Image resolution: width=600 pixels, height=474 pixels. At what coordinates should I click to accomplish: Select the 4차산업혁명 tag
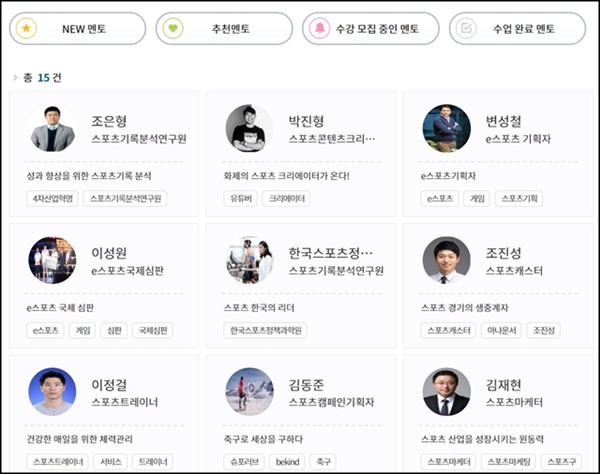pyautogui.click(x=51, y=199)
